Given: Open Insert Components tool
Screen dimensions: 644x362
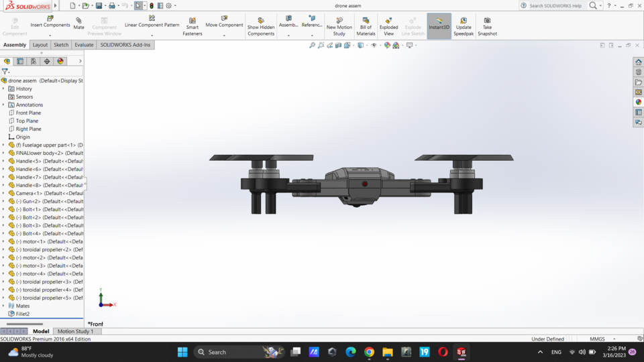Looking at the screenshot, I should 50,21.
